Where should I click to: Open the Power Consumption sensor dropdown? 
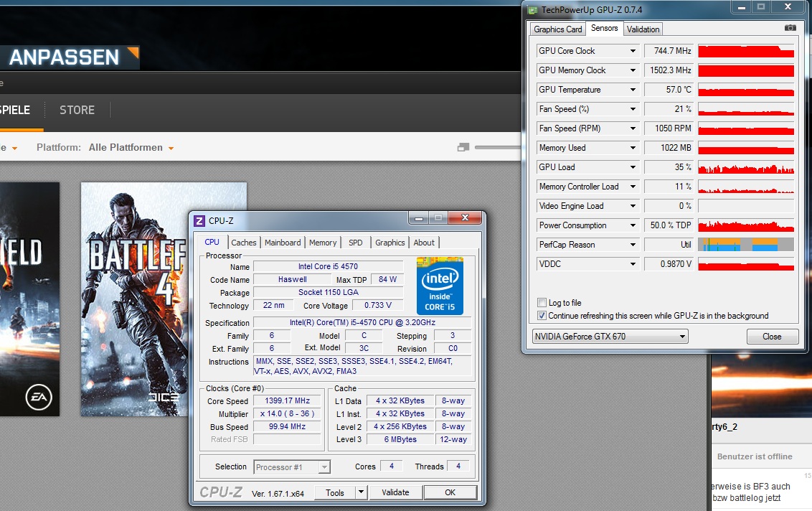[x=633, y=225]
